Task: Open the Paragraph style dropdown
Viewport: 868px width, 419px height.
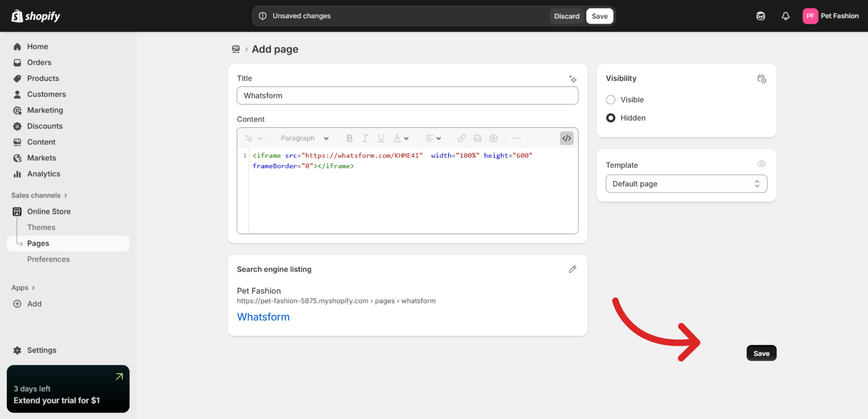Action: pos(305,138)
